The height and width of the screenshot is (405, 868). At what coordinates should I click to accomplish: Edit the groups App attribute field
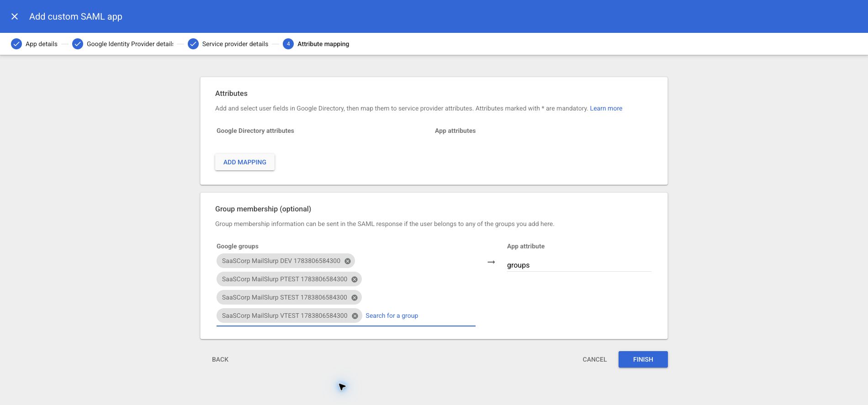tap(579, 265)
